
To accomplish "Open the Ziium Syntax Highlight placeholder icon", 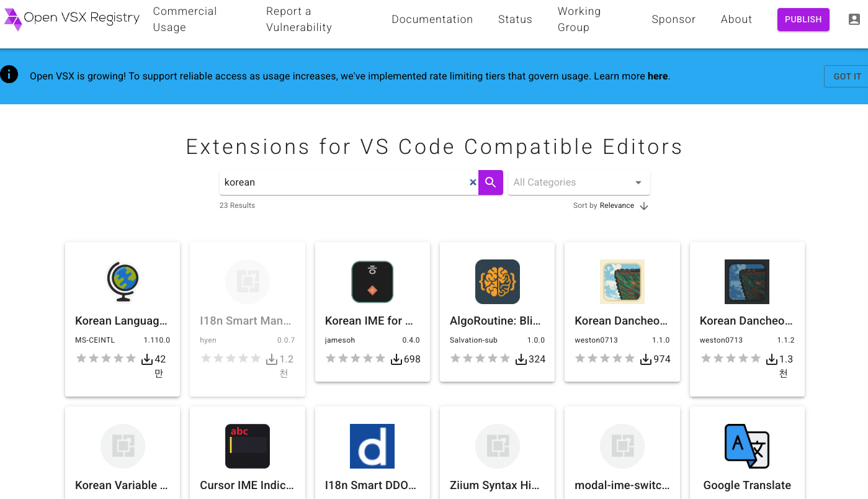I will (497, 446).
